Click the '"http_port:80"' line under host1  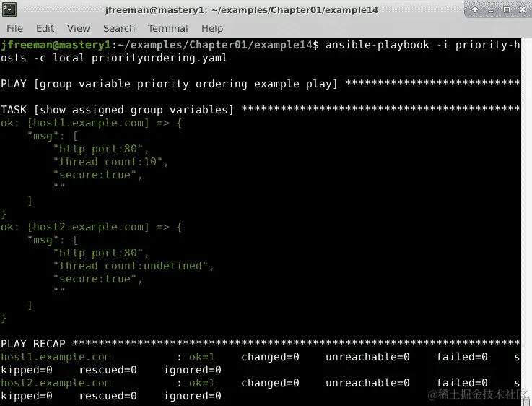pos(101,149)
